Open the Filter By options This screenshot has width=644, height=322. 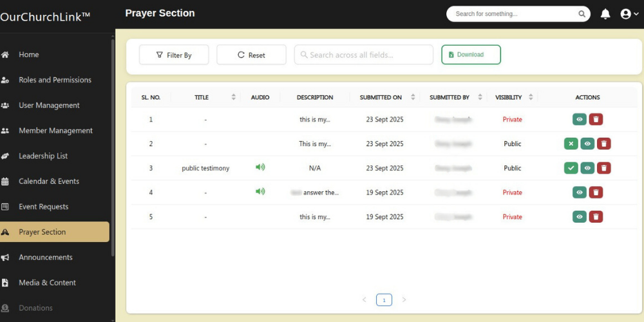point(174,55)
